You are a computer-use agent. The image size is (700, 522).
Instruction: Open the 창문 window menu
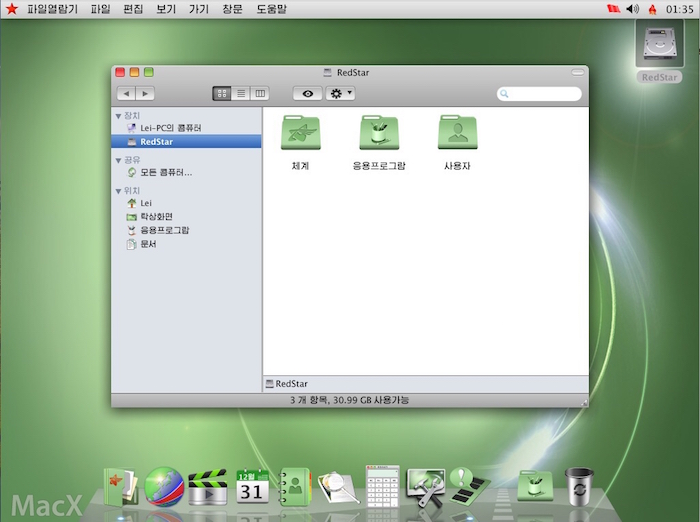coord(232,9)
